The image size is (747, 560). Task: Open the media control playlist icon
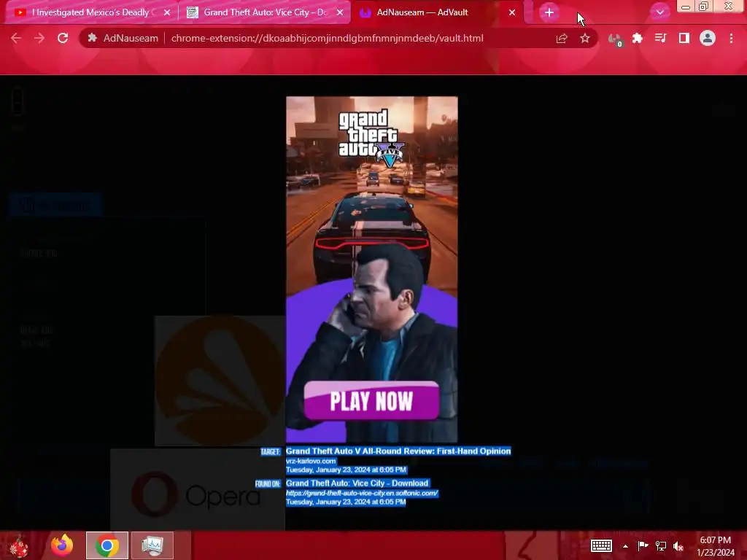(660, 39)
